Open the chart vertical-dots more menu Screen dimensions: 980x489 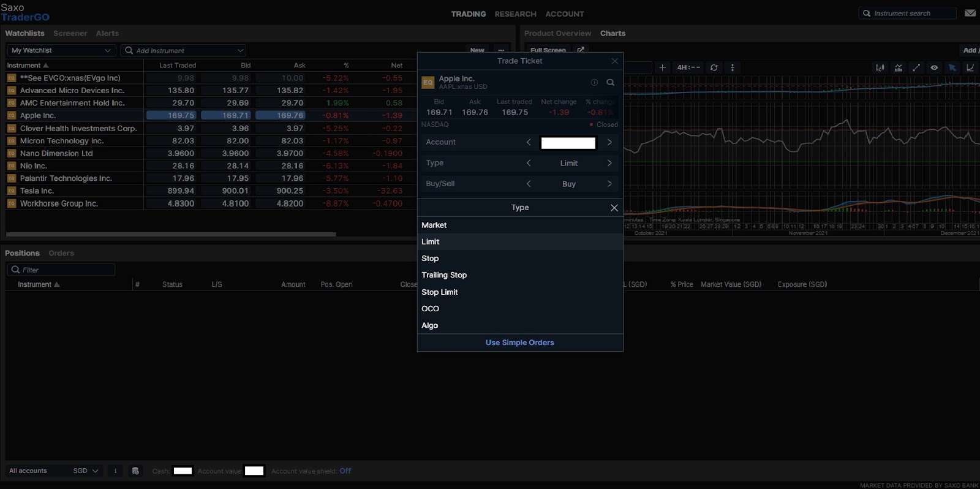click(733, 67)
